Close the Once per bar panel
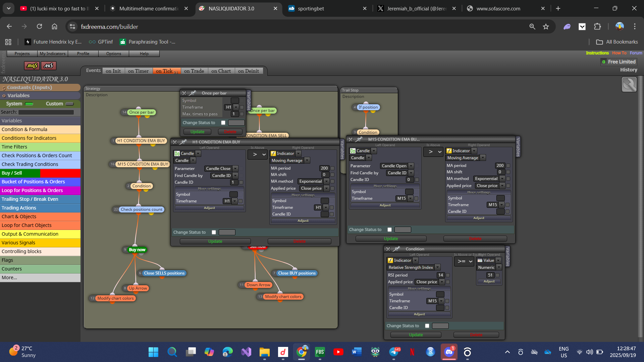Image resolution: width=644 pixels, height=362 pixels. click(x=184, y=93)
